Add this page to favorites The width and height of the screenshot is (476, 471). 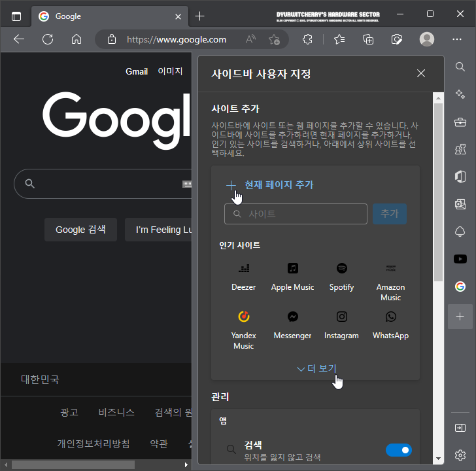click(x=274, y=39)
